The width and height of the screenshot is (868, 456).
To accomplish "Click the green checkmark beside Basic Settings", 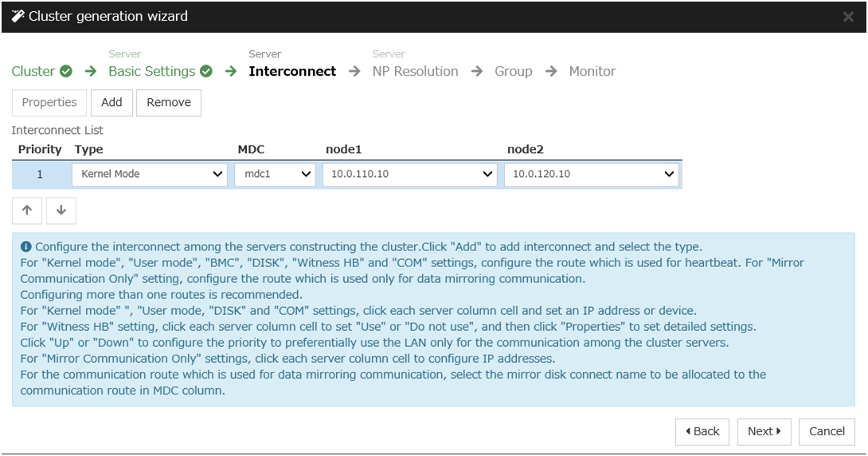I will [206, 72].
